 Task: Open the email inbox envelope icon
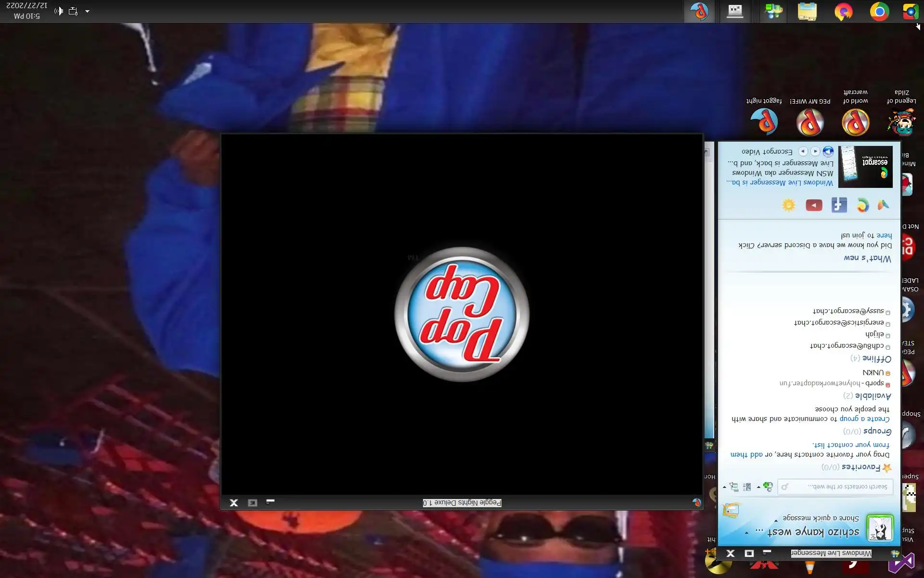click(x=731, y=510)
